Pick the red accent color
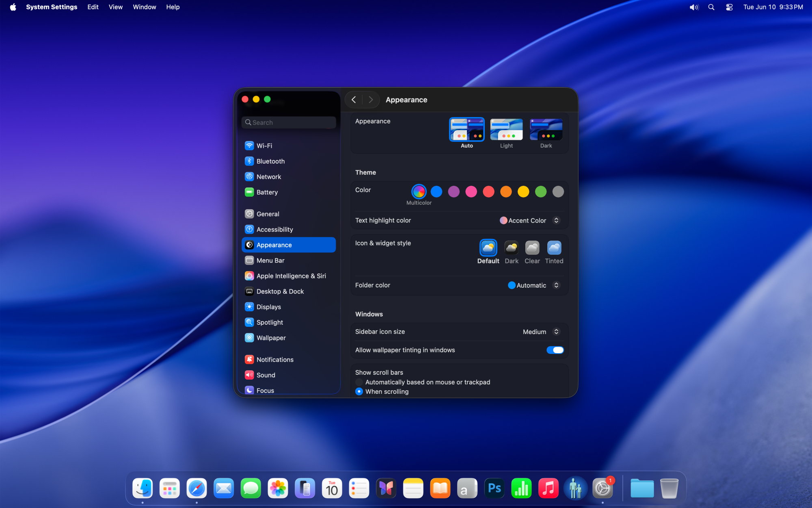 [x=488, y=191]
